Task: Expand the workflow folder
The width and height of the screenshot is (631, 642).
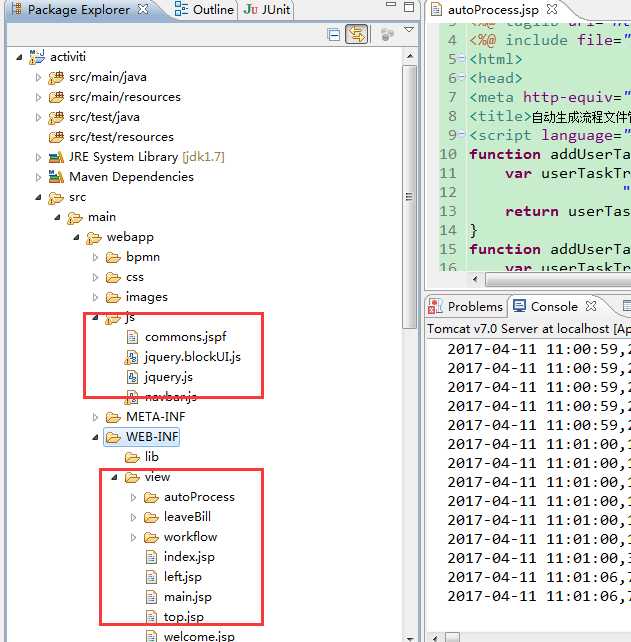Action: pos(133,538)
